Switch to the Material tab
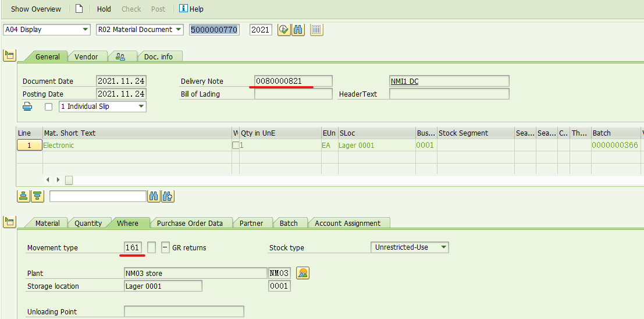The width and height of the screenshot is (644, 319). click(47, 223)
